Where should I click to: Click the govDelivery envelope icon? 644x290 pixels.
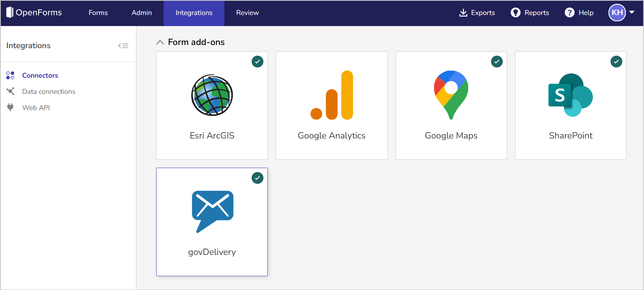click(213, 212)
